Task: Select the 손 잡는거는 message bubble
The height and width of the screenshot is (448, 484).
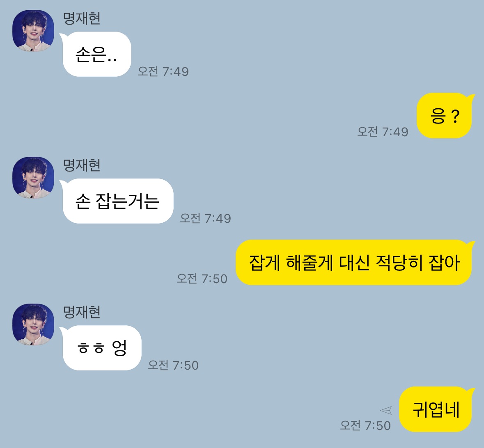Action: pos(117,201)
